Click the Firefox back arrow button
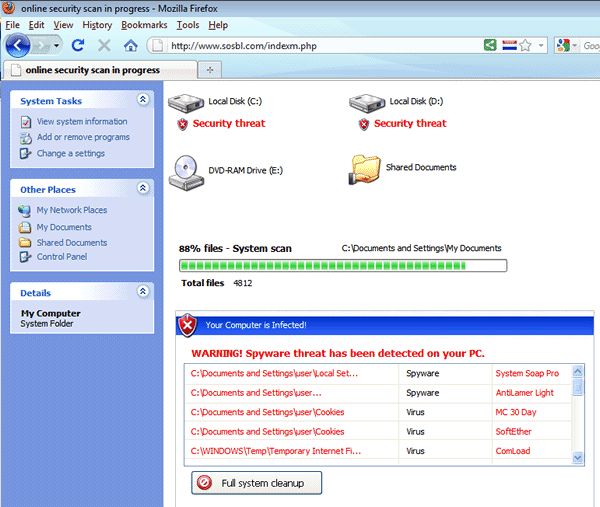 click(18, 46)
